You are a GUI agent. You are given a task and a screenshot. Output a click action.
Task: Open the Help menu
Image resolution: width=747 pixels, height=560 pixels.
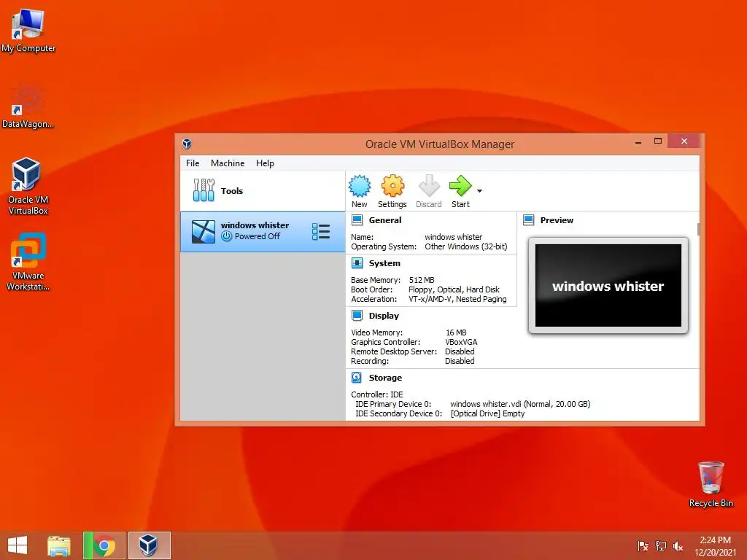pos(265,163)
